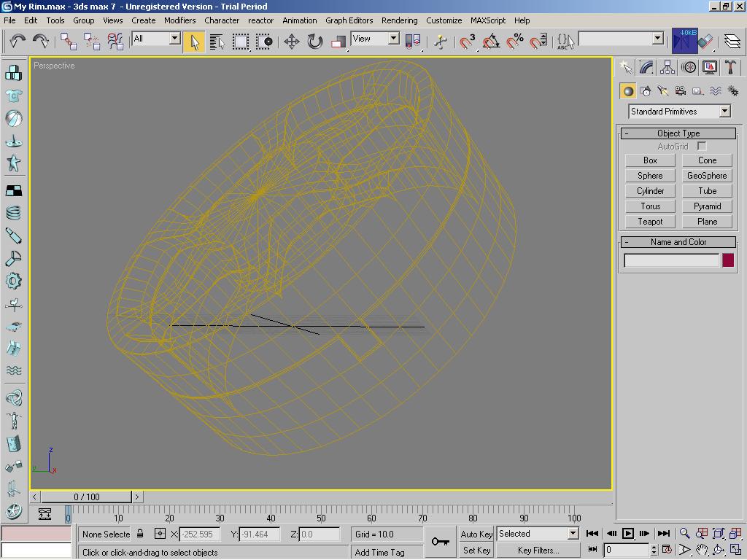Open the MAXScript menu

coord(488,20)
